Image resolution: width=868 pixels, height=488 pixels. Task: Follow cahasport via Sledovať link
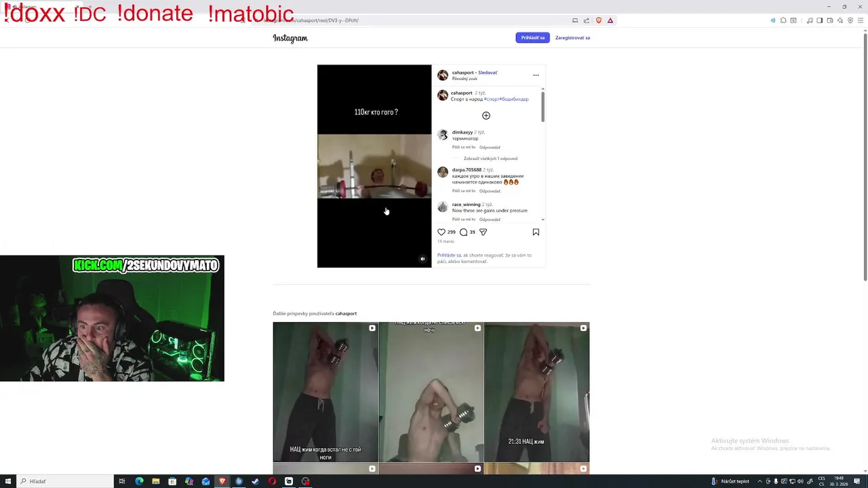488,73
